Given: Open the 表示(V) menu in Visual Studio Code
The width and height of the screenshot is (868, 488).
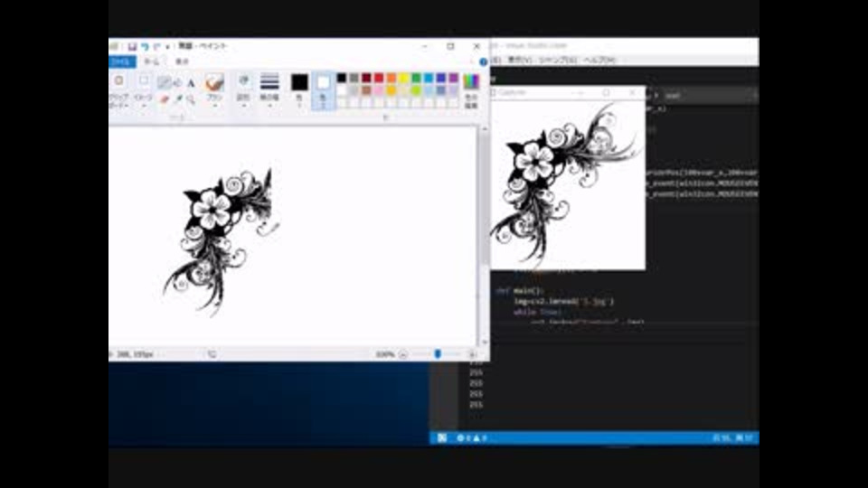Looking at the screenshot, I should [x=519, y=60].
